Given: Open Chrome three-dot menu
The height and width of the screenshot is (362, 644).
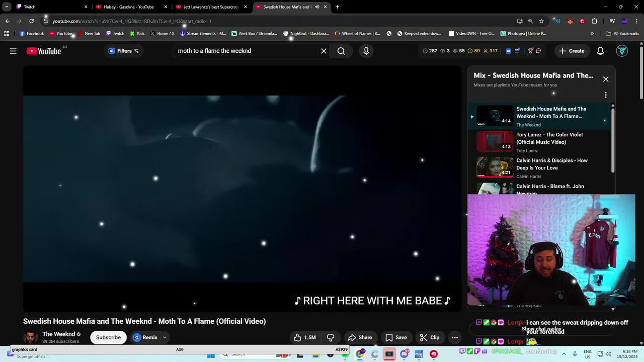Looking at the screenshot, I should 636,21.
